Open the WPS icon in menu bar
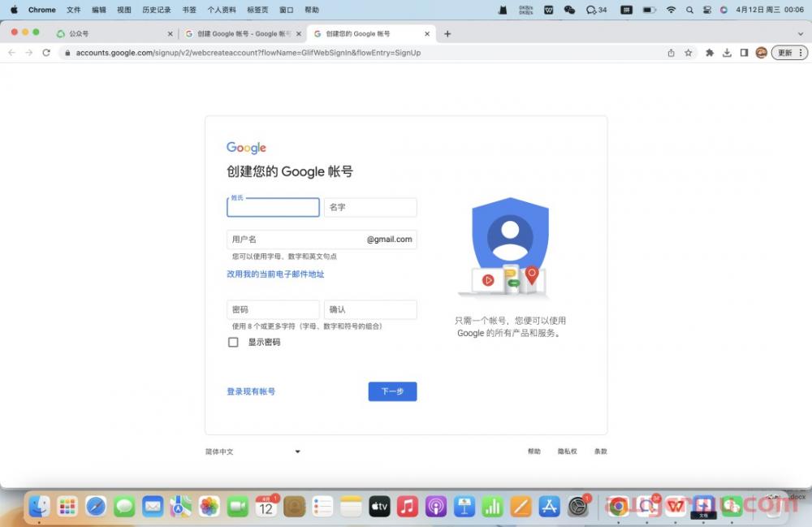Image resolution: width=812 pixels, height=527 pixels. click(x=548, y=10)
